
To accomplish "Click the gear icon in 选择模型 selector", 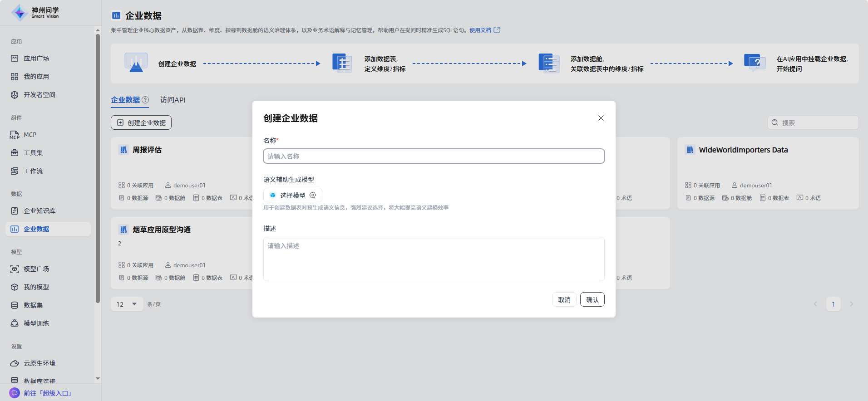I will 313,195.
